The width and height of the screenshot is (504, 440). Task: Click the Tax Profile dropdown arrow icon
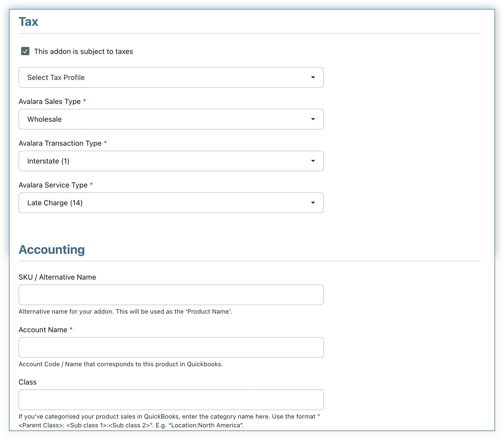coord(313,77)
